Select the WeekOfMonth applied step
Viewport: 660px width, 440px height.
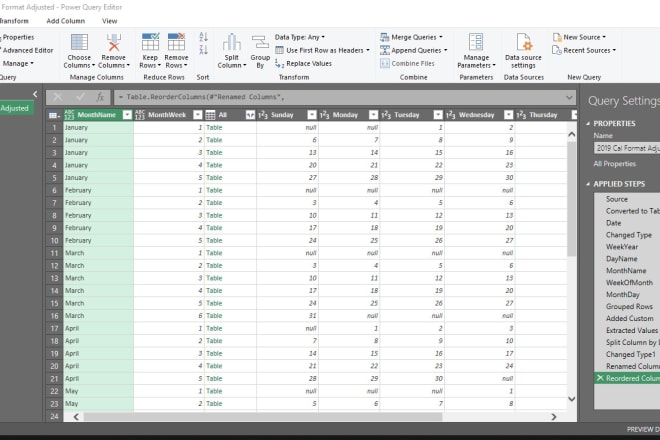pos(627,283)
